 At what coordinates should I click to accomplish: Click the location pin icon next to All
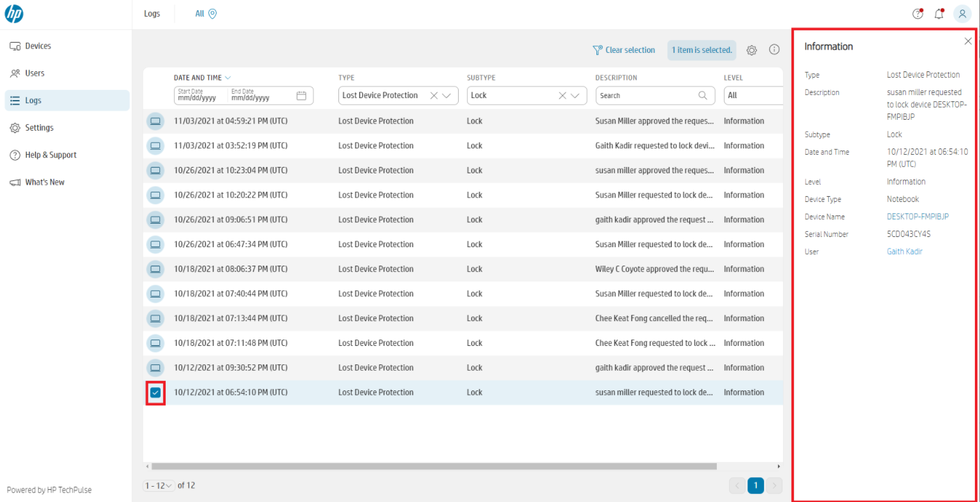click(x=213, y=13)
